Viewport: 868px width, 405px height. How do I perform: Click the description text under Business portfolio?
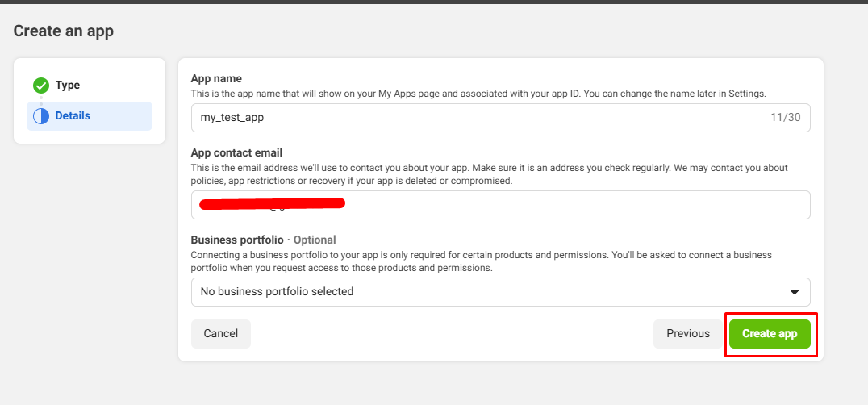pyautogui.click(x=481, y=261)
